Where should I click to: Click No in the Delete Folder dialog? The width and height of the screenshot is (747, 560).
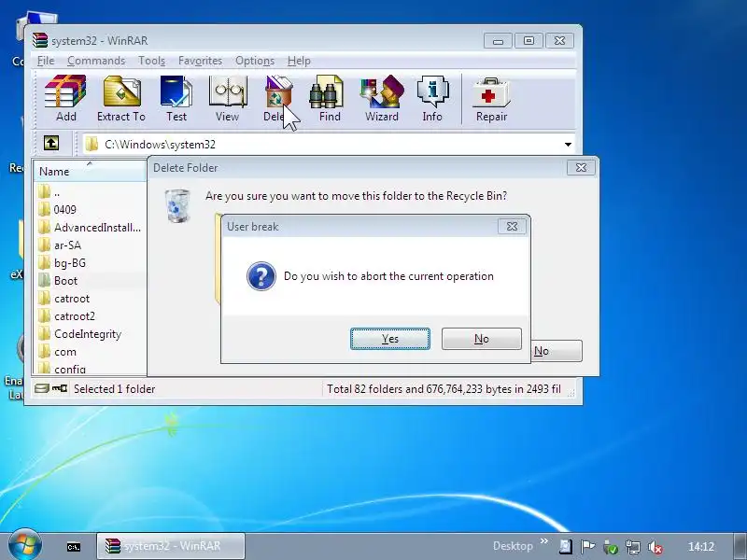click(x=556, y=351)
